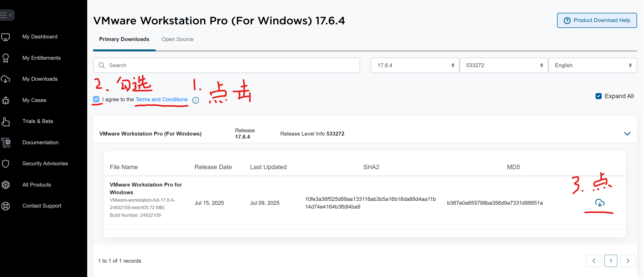Click the My Cases bug icon
The height and width of the screenshot is (277, 644).
click(x=6, y=100)
